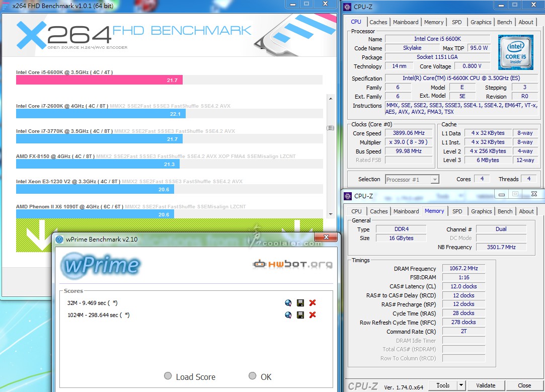Open Graphics tab in top CPU-Z window
The height and width of the screenshot is (392, 545).
[481, 22]
